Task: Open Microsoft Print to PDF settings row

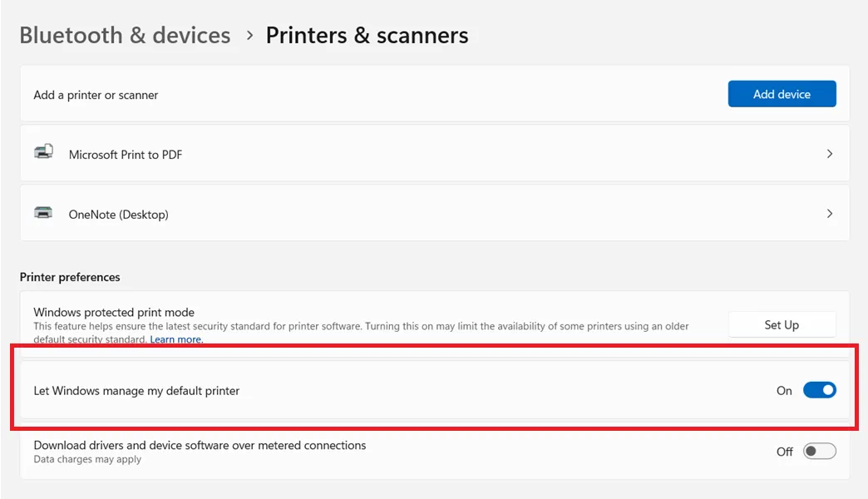Action: point(435,154)
